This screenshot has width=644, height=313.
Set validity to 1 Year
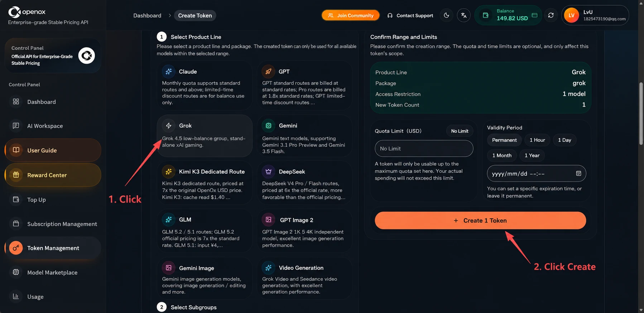532,155
